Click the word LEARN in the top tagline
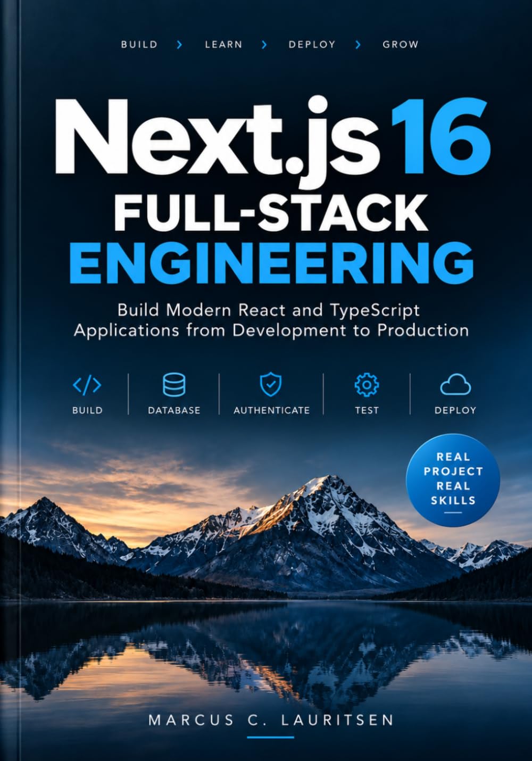Image resolution: width=532 pixels, height=761 pixels. pyautogui.click(x=223, y=45)
